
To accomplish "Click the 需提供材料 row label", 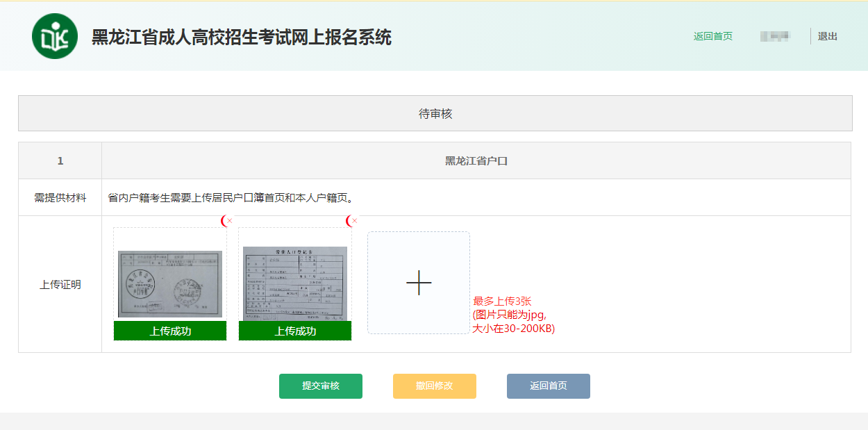I will point(60,198).
